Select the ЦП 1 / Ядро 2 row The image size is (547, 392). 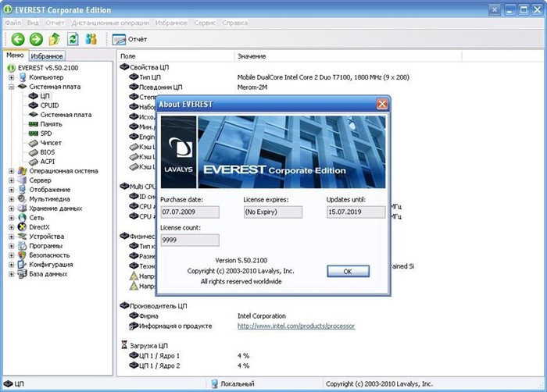(189, 366)
